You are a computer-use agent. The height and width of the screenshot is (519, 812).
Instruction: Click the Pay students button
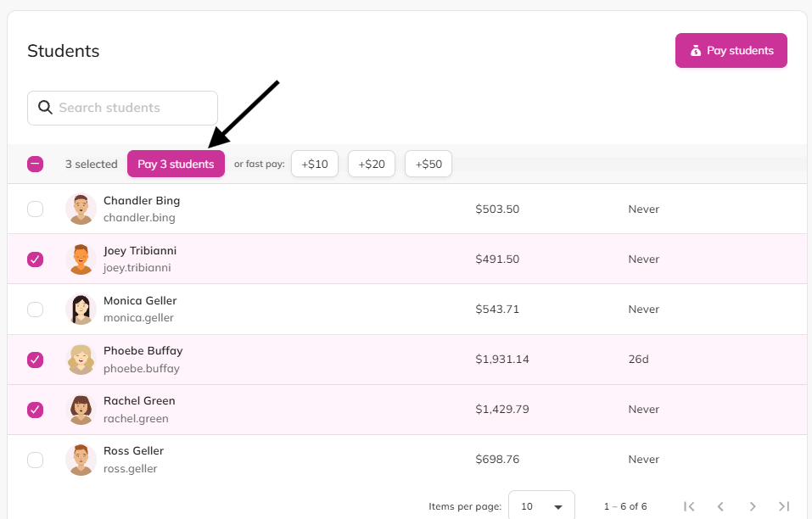[x=731, y=51]
